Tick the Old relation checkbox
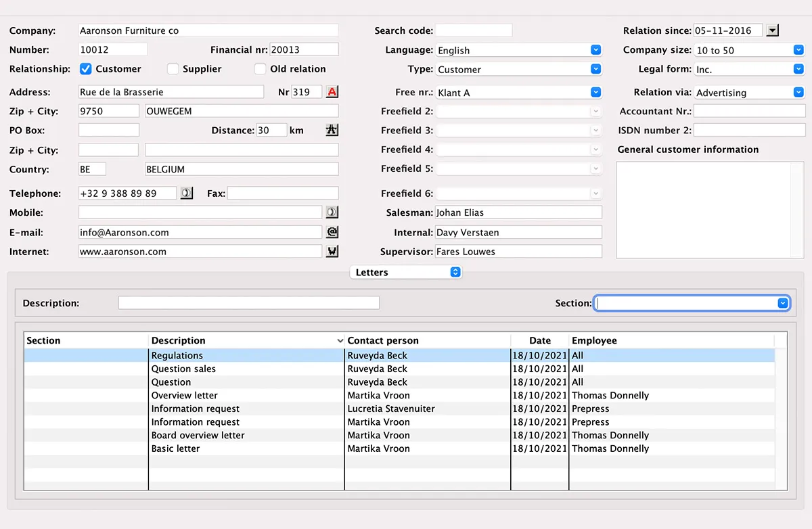Screen dimensions: 812x529 coord(261,69)
